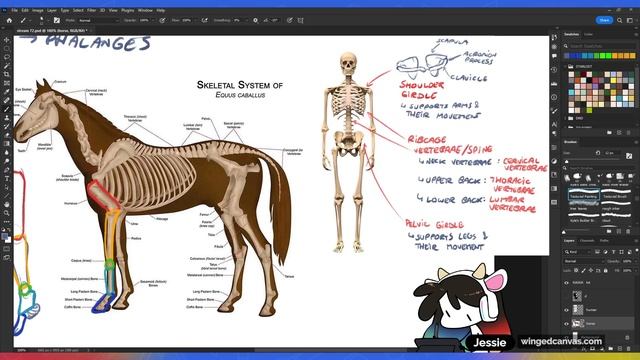Open symmetry paint options icon
Viewport: 640px width, 360px height.
coord(301,20)
